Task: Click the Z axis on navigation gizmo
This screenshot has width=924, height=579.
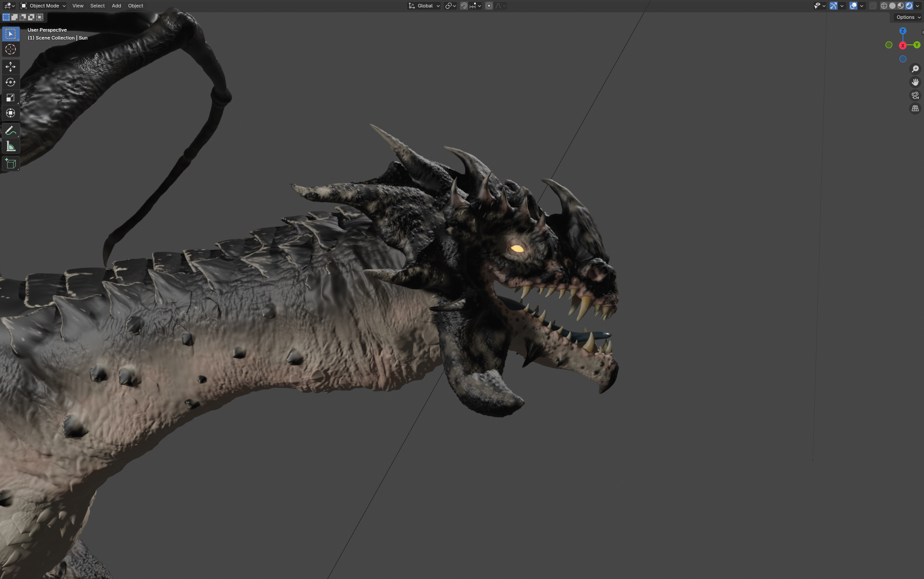Action: [x=903, y=31]
